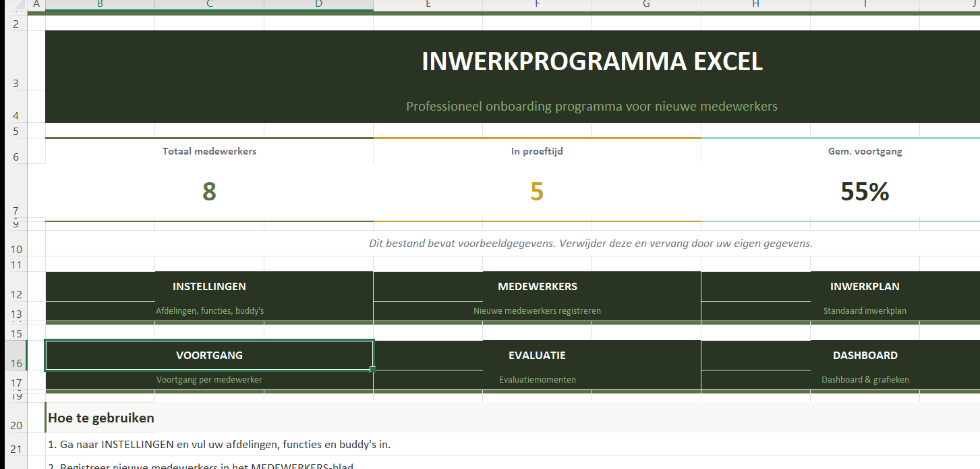Click the 'Nieuwe medewerkers registreren' subtitle

tap(537, 311)
